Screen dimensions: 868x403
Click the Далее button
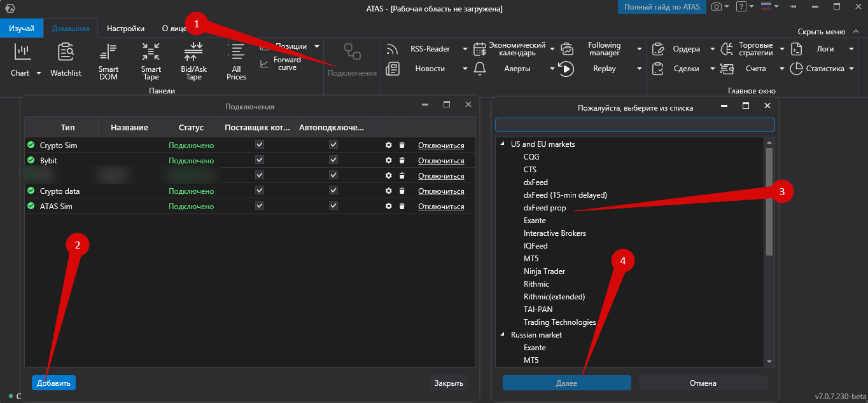tap(566, 383)
